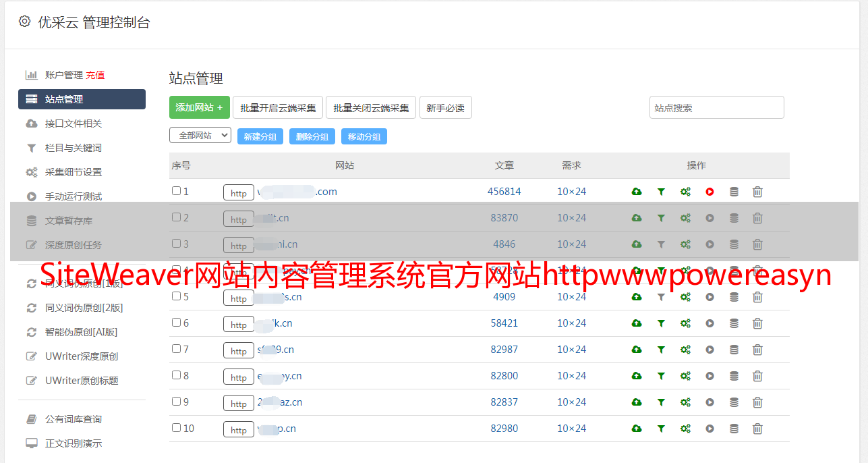
Task: Click the trash icon in row 5
Action: [757, 297]
